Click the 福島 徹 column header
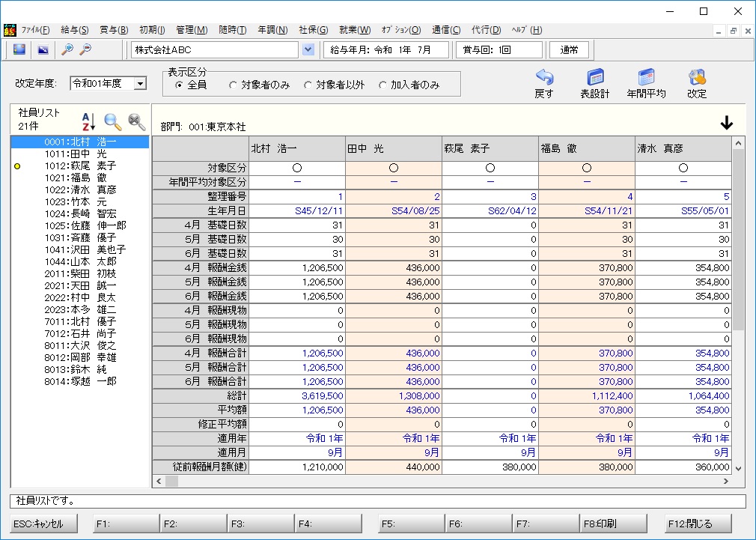This screenshot has width=756, height=540. tap(586, 148)
